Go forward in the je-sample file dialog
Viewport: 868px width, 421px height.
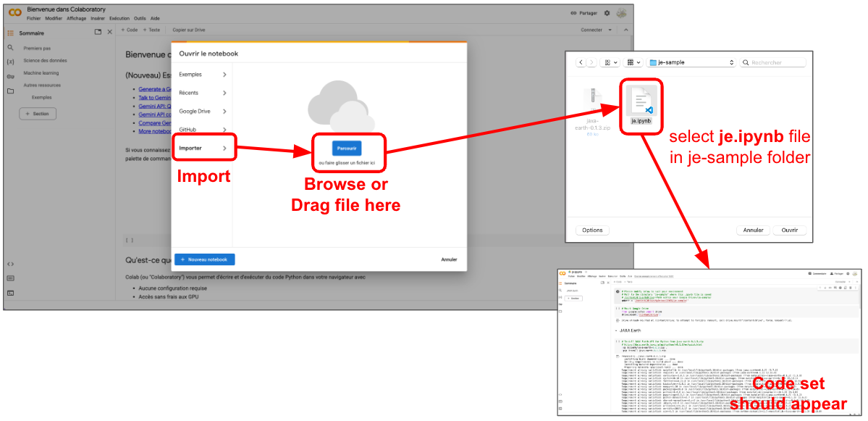[591, 62]
